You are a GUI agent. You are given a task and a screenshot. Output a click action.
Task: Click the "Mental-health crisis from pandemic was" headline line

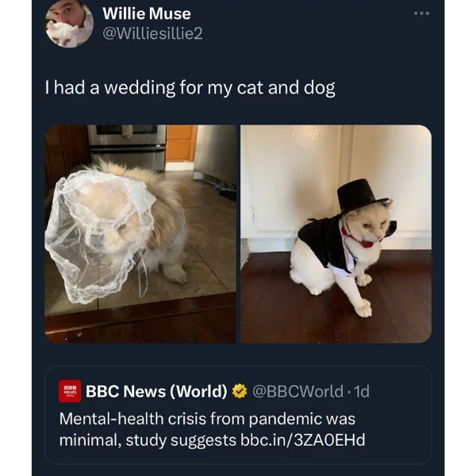click(207, 417)
